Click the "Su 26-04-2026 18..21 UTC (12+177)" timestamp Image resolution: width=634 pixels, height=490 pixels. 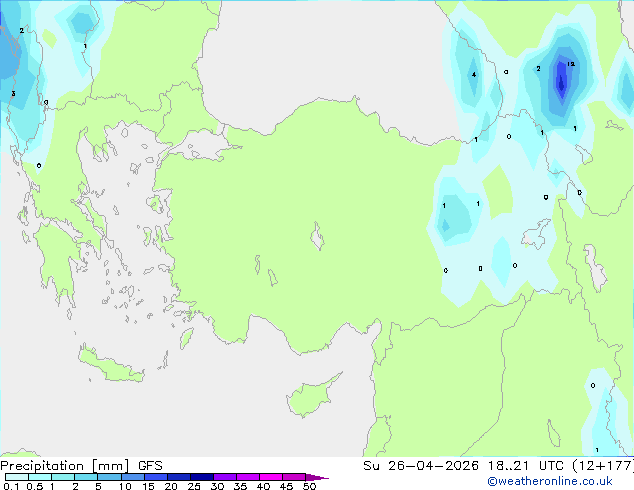click(x=498, y=466)
